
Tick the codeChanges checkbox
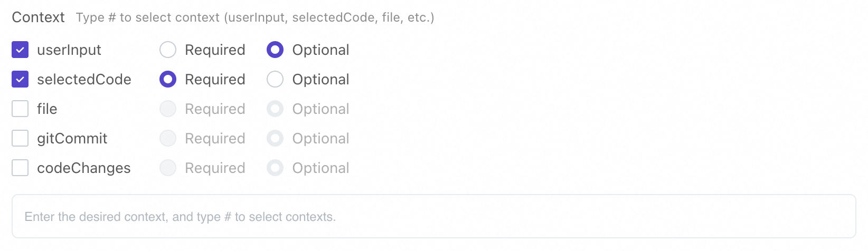pyautogui.click(x=20, y=168)
